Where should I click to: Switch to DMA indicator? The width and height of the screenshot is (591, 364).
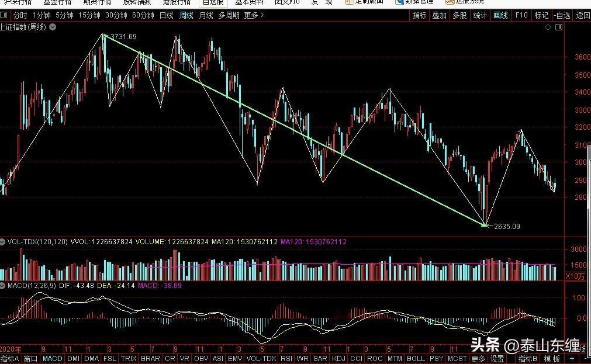tap(92, 359)
